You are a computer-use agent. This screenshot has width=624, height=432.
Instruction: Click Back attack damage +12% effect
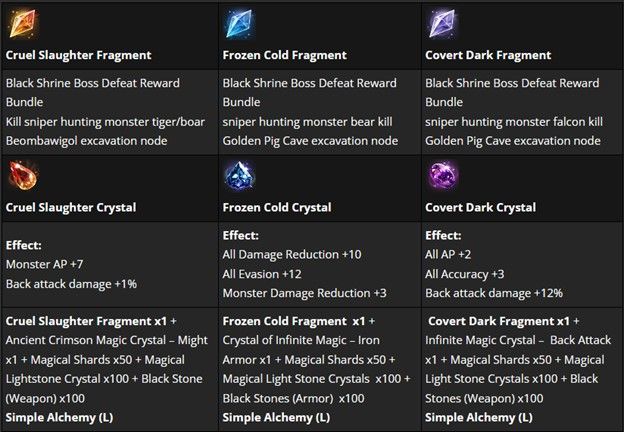[494, 294]
